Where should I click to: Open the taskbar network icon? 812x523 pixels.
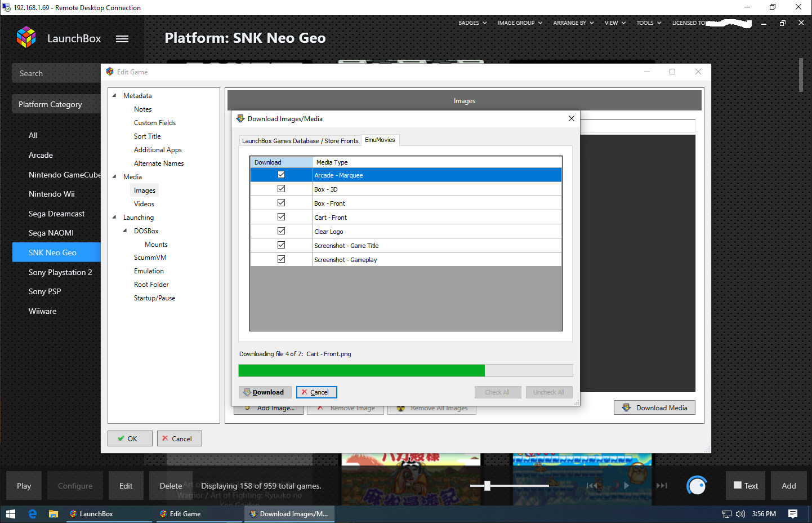(727, 514)
